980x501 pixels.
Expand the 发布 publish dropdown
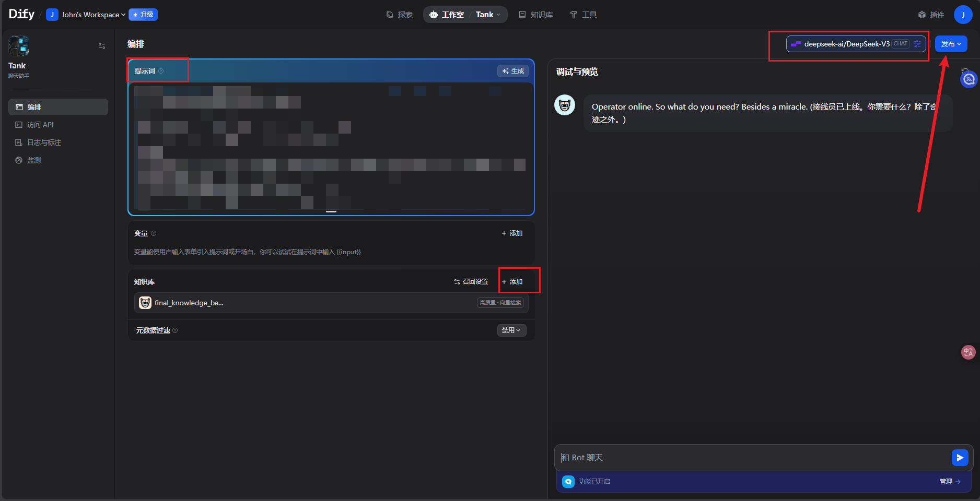[x=951, y=44]
